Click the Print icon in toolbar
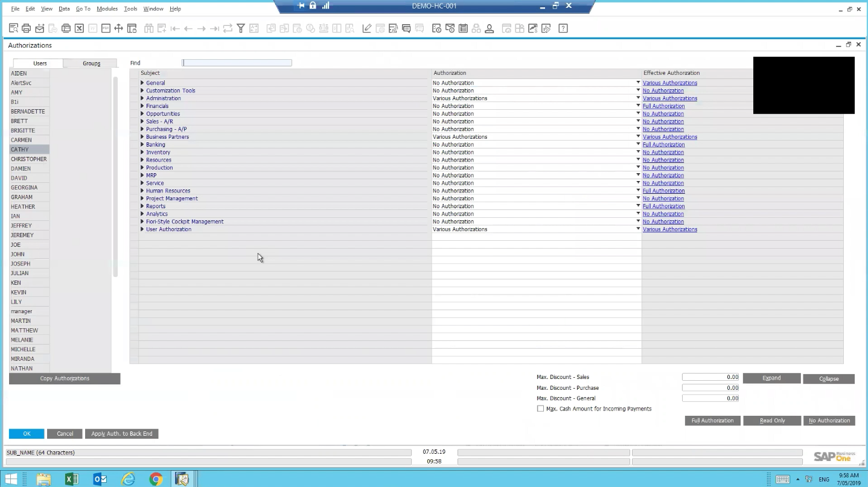Image resolution: width=868 pixels, height=487 pixels. 26,28
